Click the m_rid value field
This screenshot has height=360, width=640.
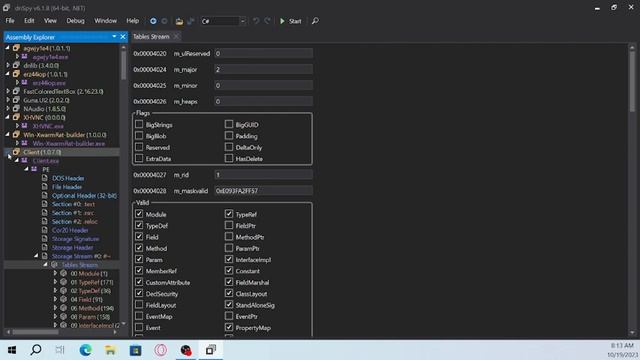tap(264, 175)
